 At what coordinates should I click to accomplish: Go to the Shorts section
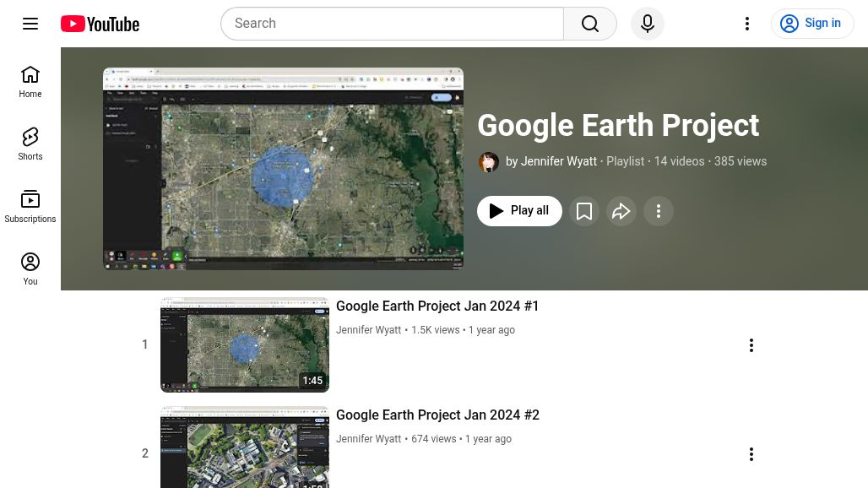pyautogui.click(x=30, y=144)
